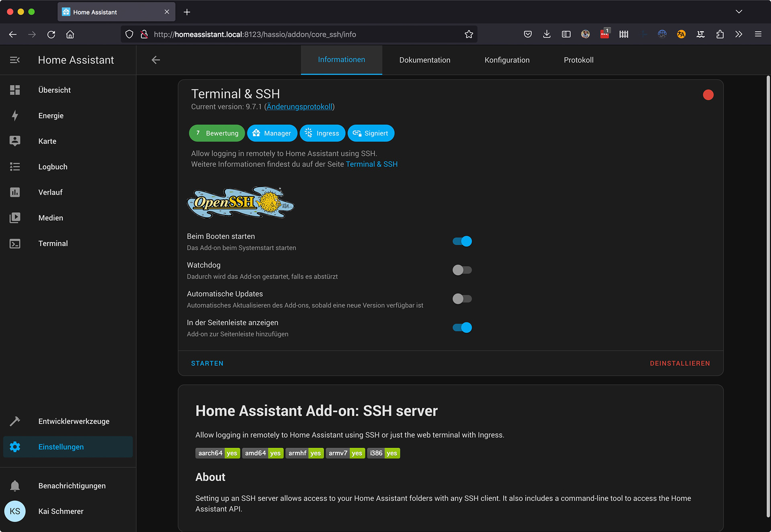The width and height of the screenshot is (771, 532).
Task: Collapse the Home Assistant sidebar menu
Action: [15, 60]
